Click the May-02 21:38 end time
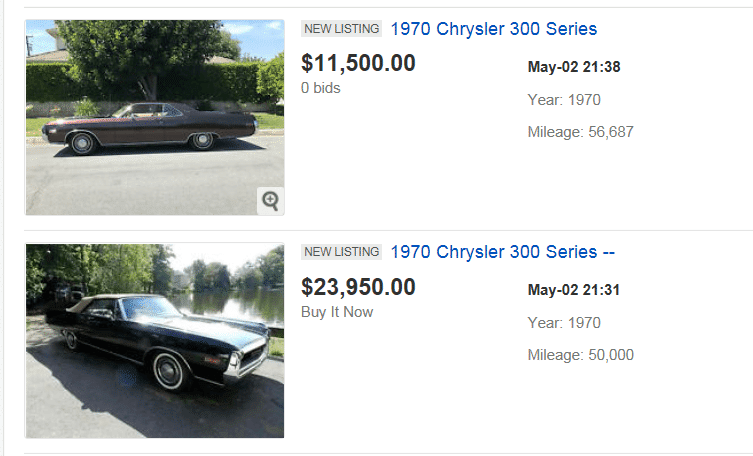Screen dimensions: 753x456 (574, 67)
